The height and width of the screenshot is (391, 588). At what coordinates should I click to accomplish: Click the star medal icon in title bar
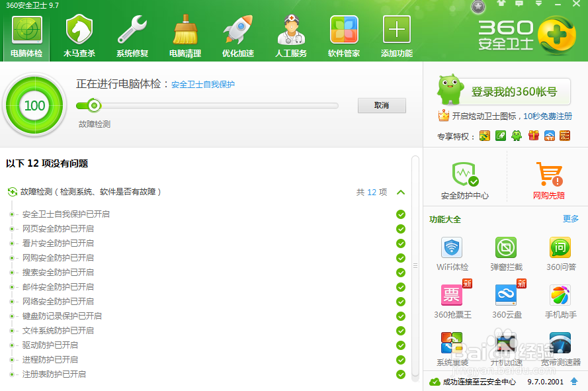478,7
